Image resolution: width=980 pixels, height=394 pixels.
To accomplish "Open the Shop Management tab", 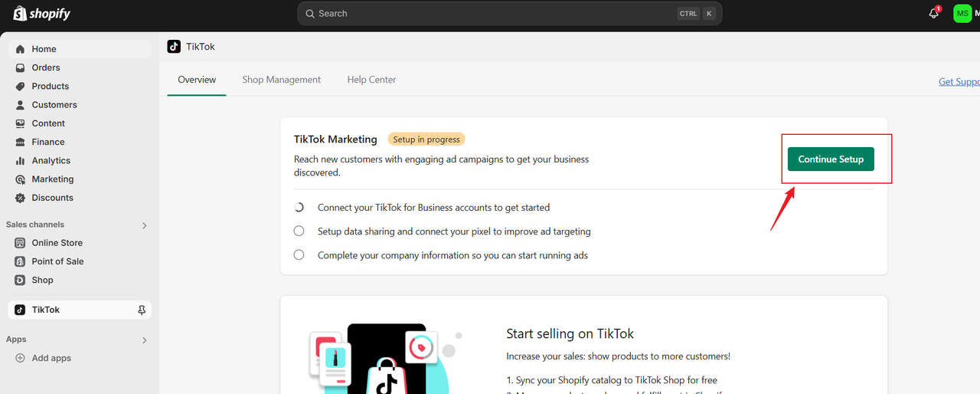I will click(x=282, y=80).
